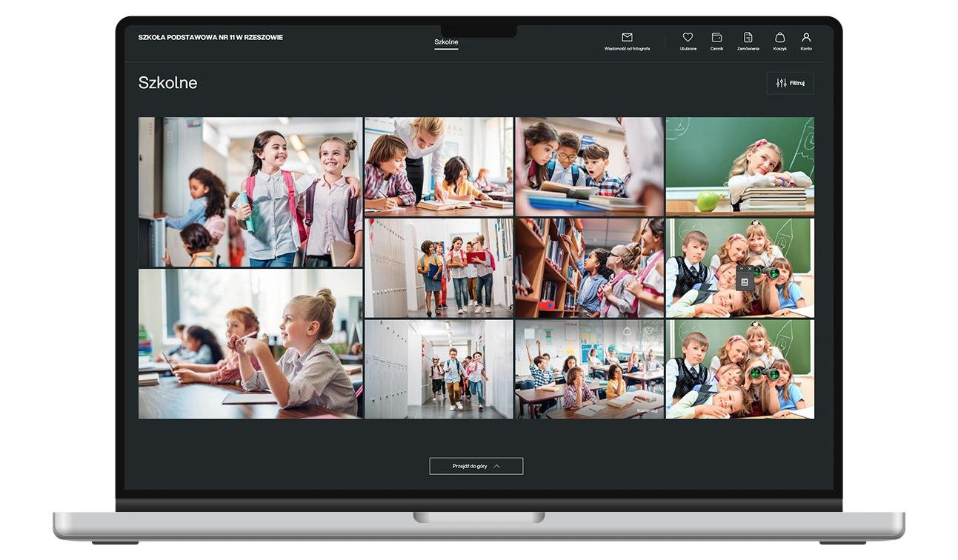Viewport: 958px width, 560px height.
Task: Open photo of two girls with backpacks
Action: 250,192
